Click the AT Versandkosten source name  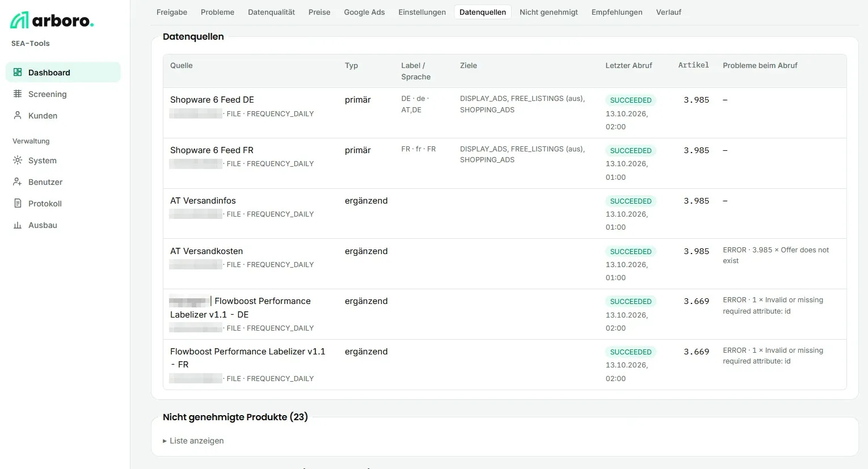coord(207,251)
